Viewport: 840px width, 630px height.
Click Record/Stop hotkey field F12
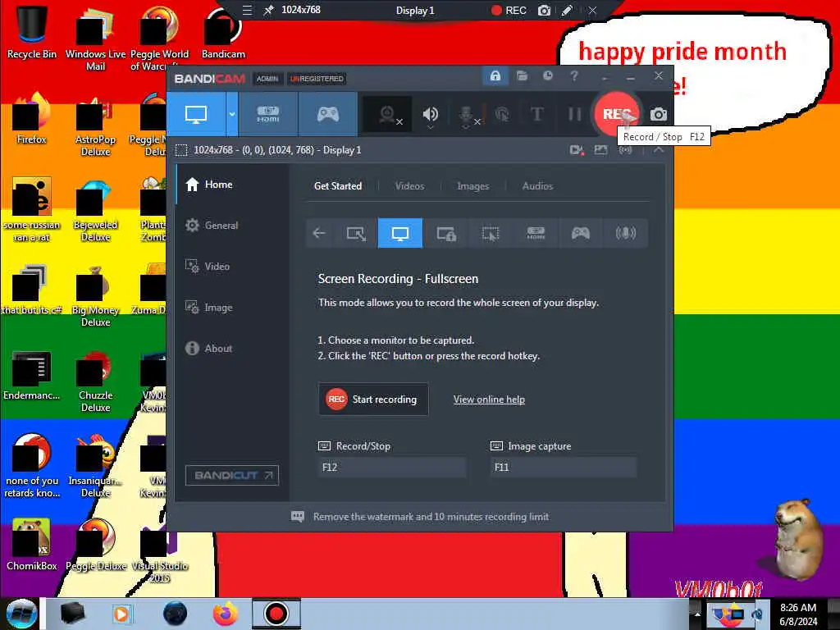(x=391, y=467)
